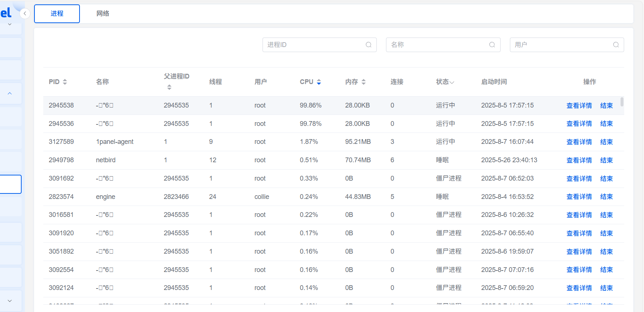Collapse the expanded sidebar menu group

[x=10, y=93]
